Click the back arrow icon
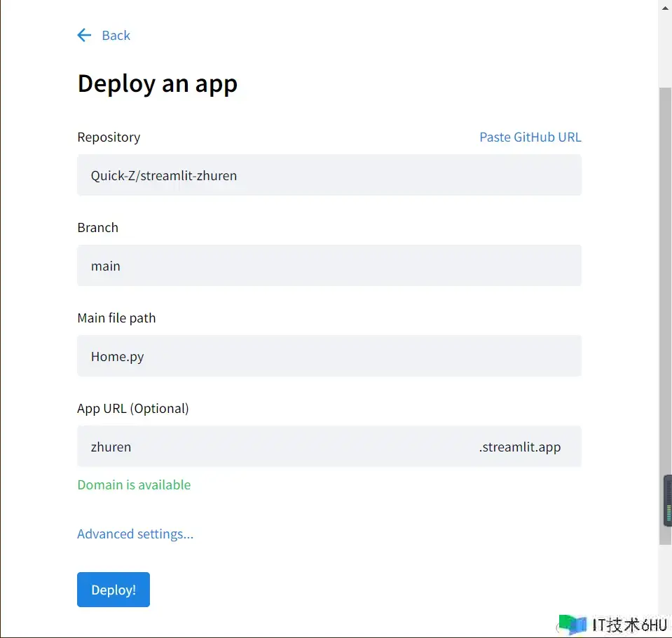Image resolution: width=672 pixels, height=638 pixels. point(84,35)
